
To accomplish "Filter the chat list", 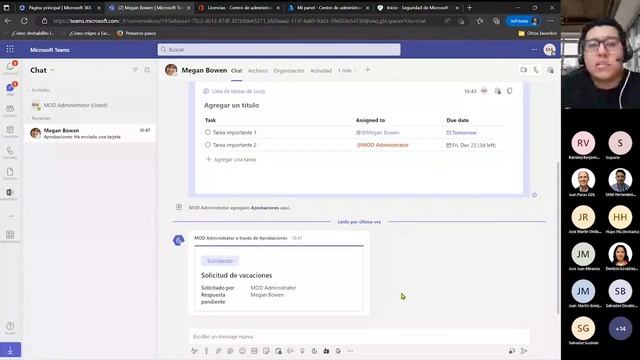I will [x=135, y=70].
